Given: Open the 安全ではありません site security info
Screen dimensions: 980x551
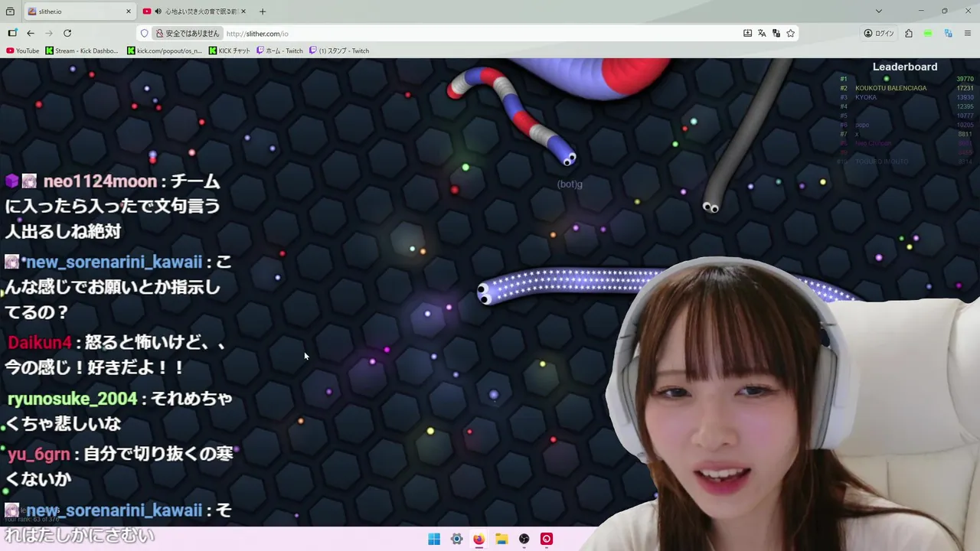Looking at the screenshot, I should (x=188, y=33).
